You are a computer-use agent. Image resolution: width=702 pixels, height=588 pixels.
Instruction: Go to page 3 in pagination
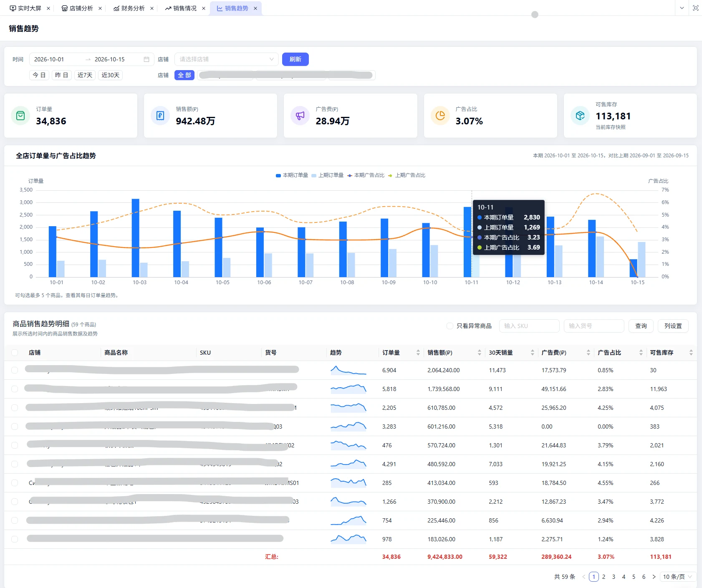click(x=614, y=577)
